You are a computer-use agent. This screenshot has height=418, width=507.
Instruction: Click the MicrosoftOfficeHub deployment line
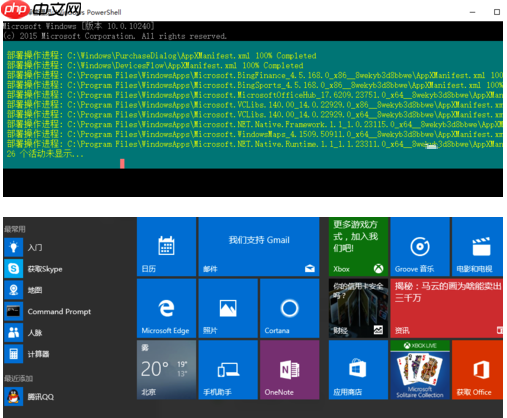click(255, 95)
